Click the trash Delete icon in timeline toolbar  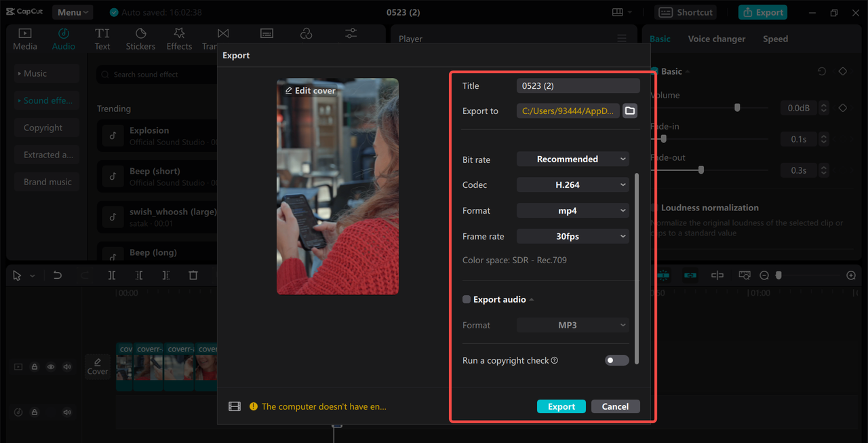click(193, 275)
